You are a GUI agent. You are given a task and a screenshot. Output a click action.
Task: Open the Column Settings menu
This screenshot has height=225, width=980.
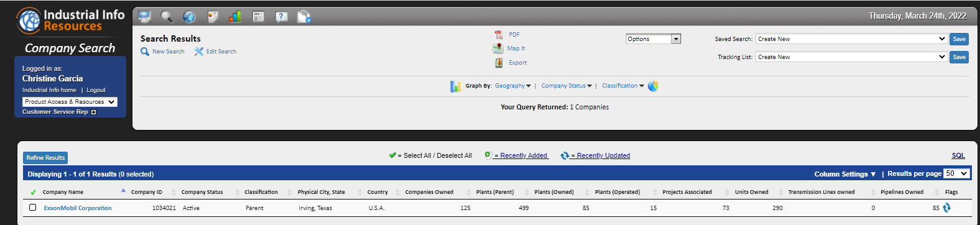(845, 174)
